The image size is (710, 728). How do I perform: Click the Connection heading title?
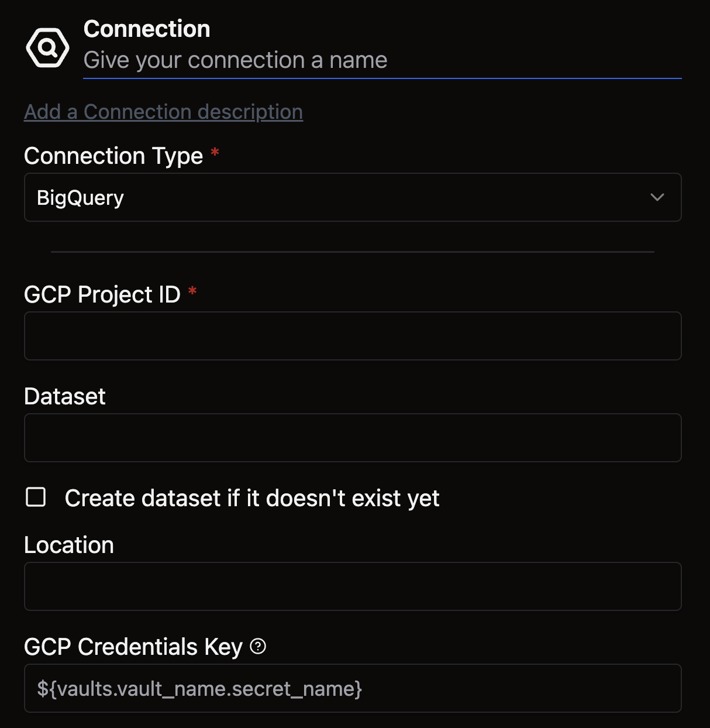(x=147, y=29)
